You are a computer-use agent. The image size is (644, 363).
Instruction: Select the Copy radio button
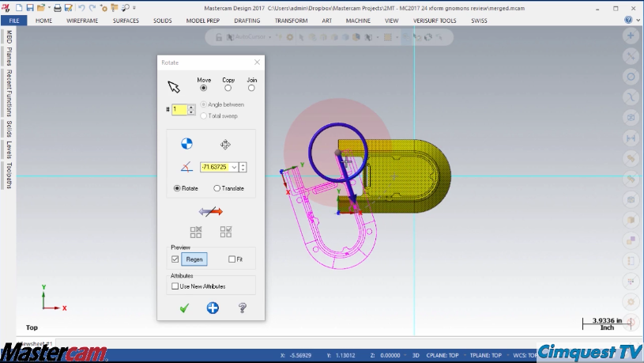coord(228,88)
